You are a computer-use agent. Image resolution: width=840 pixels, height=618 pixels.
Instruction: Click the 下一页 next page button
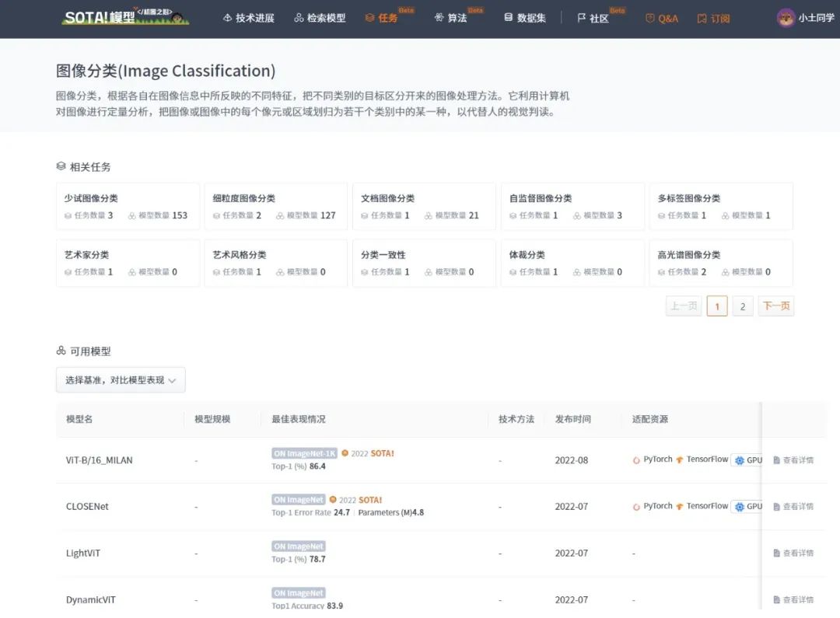[776, 306]
